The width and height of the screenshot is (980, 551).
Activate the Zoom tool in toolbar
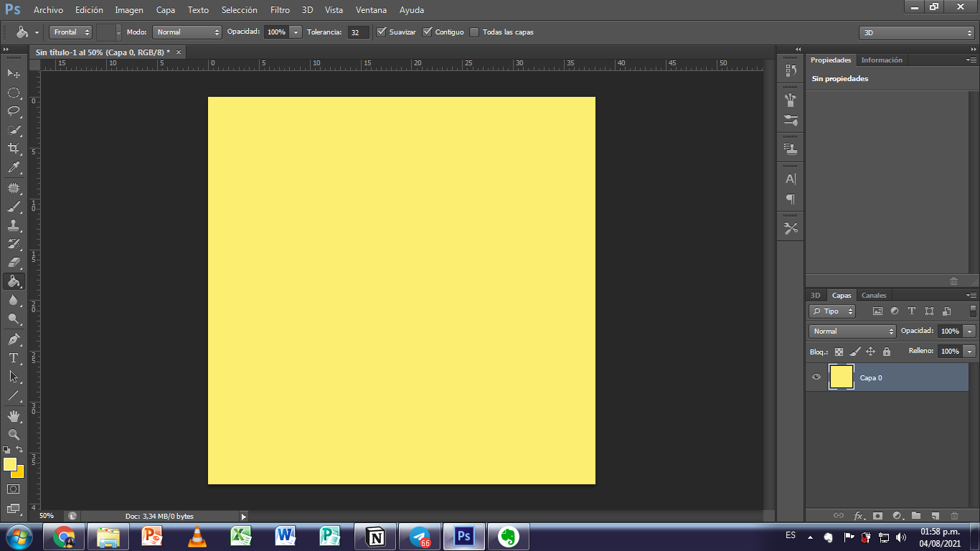point(14,434)
